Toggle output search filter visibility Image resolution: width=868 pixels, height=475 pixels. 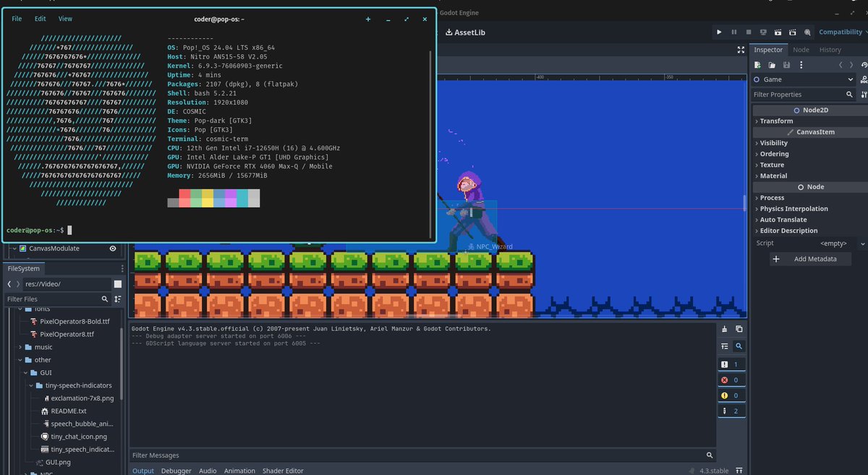pyautogui.click(x=739, y=346)
